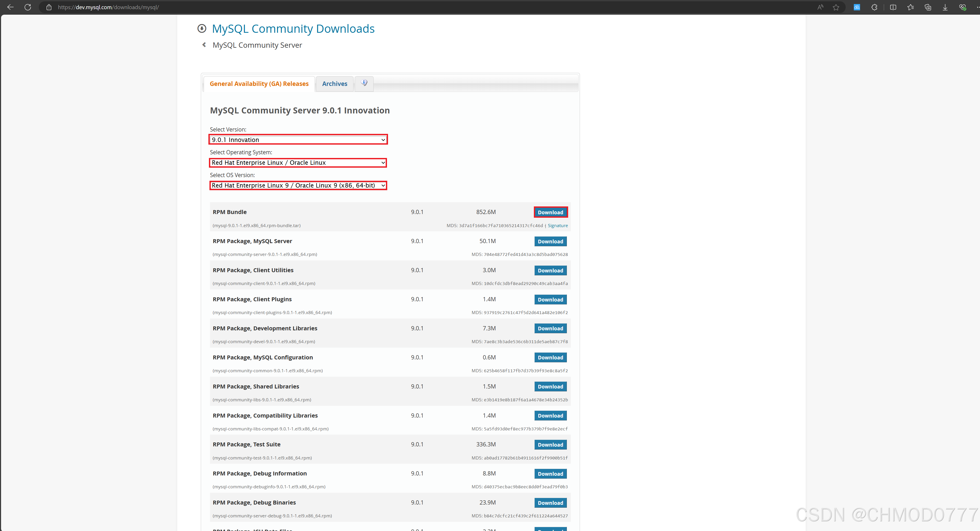Download the RPM Bundle
The image size is (980, 531).
(550, 212)
